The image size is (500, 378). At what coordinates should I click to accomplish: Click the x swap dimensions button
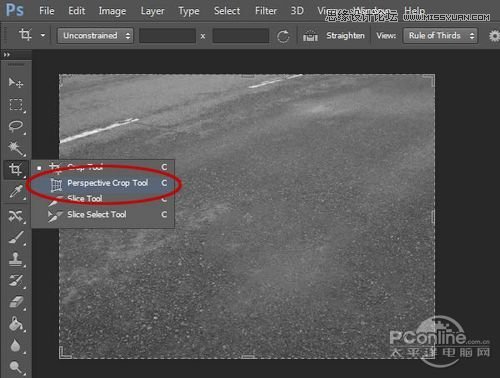click(203, 36)
